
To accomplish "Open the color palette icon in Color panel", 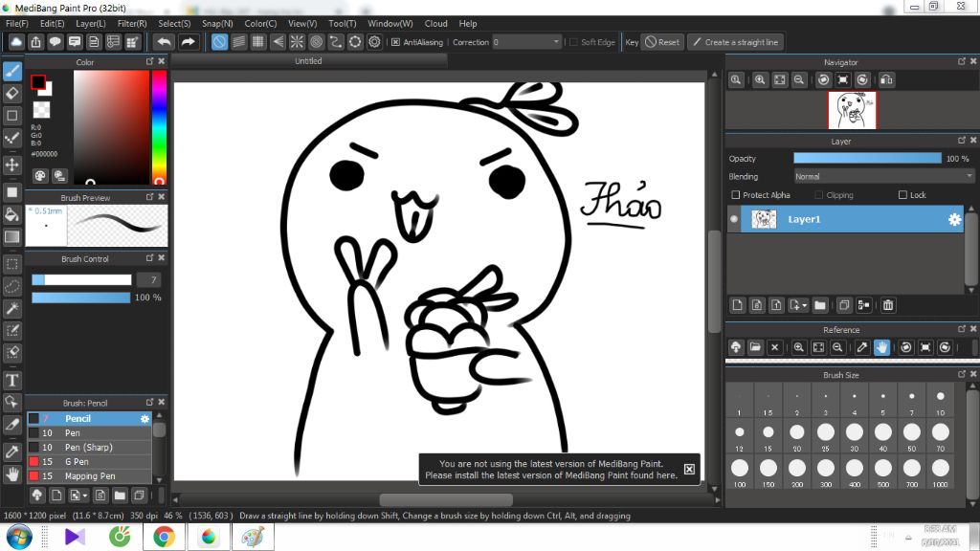I will (x=40, y=176).
